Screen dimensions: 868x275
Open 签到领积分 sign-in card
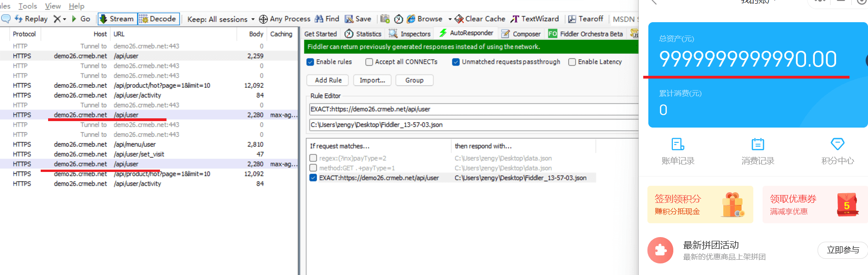(x=700, y=205)
